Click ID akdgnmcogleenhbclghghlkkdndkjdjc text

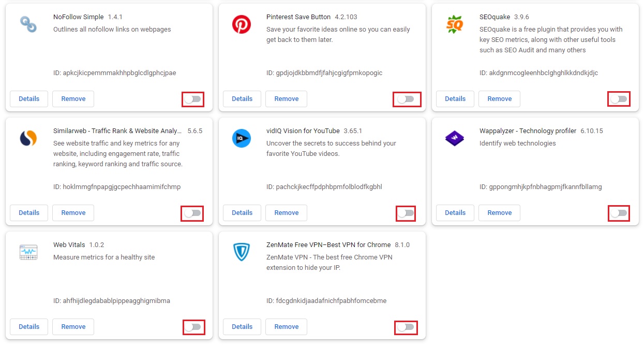[x=538, y=73]
